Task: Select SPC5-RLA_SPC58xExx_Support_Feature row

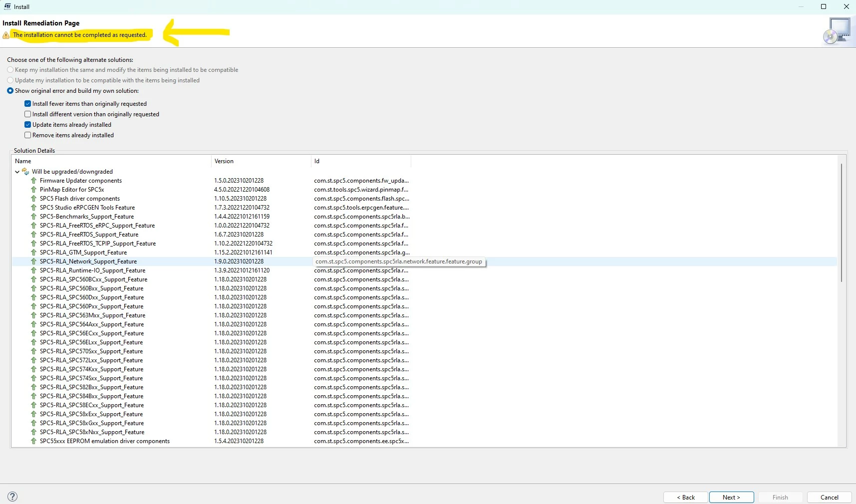Action: (x=424, y=414)
